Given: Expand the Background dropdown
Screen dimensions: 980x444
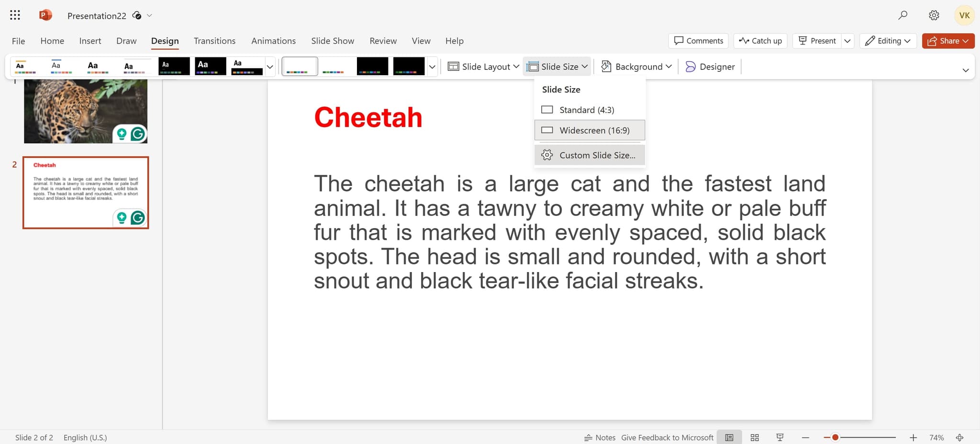Looking at the screenshot, I should coord(637,67).
